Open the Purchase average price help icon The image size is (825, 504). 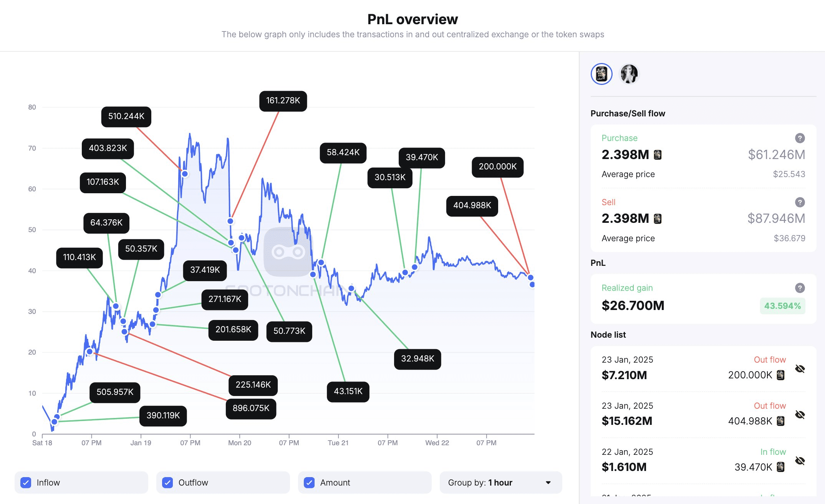point(801,138)
